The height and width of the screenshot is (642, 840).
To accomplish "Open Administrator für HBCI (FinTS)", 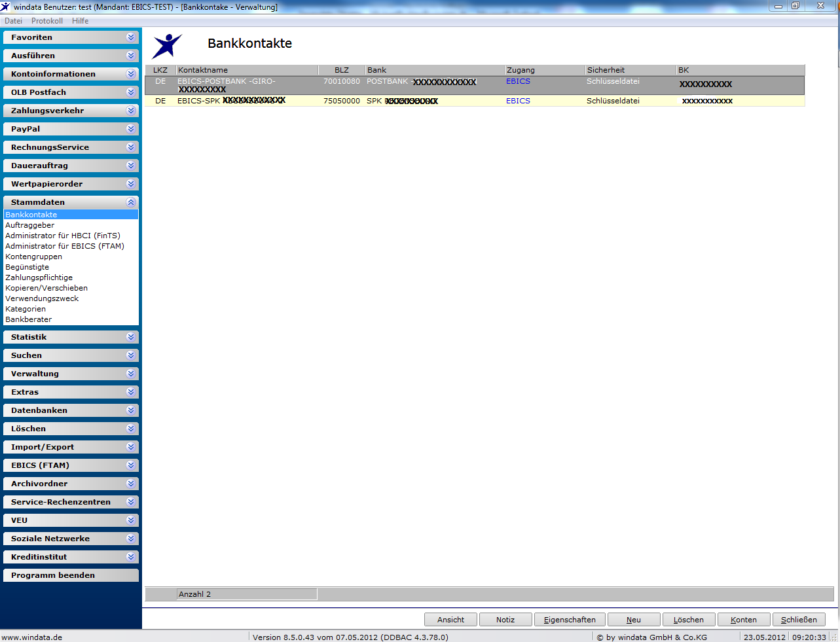I will 63,236.
